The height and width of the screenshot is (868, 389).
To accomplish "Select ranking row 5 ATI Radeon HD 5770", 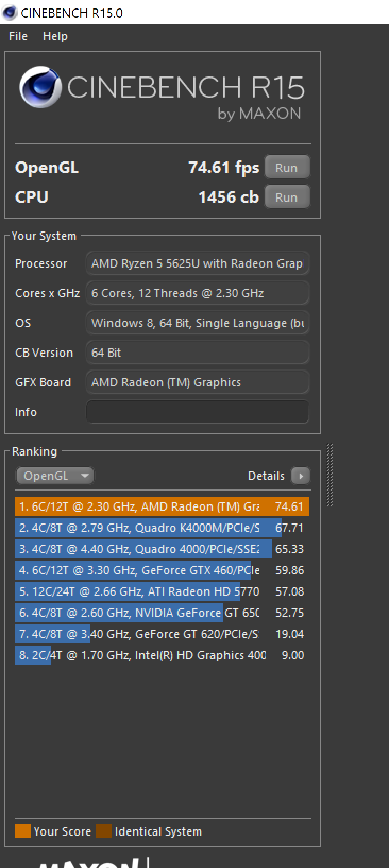I will [x=162, y=591].
